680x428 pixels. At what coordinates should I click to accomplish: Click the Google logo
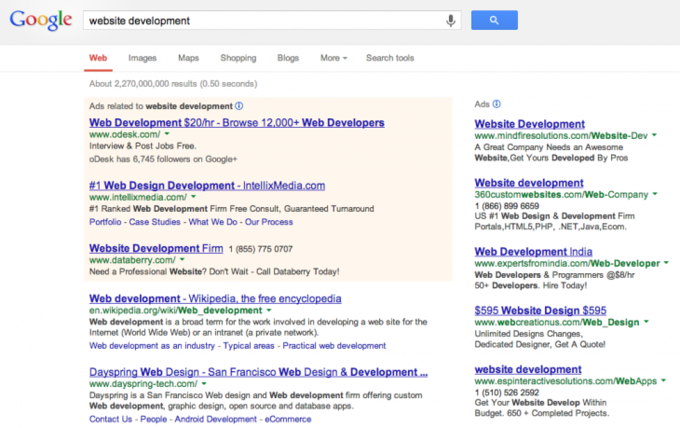(41, 20)
